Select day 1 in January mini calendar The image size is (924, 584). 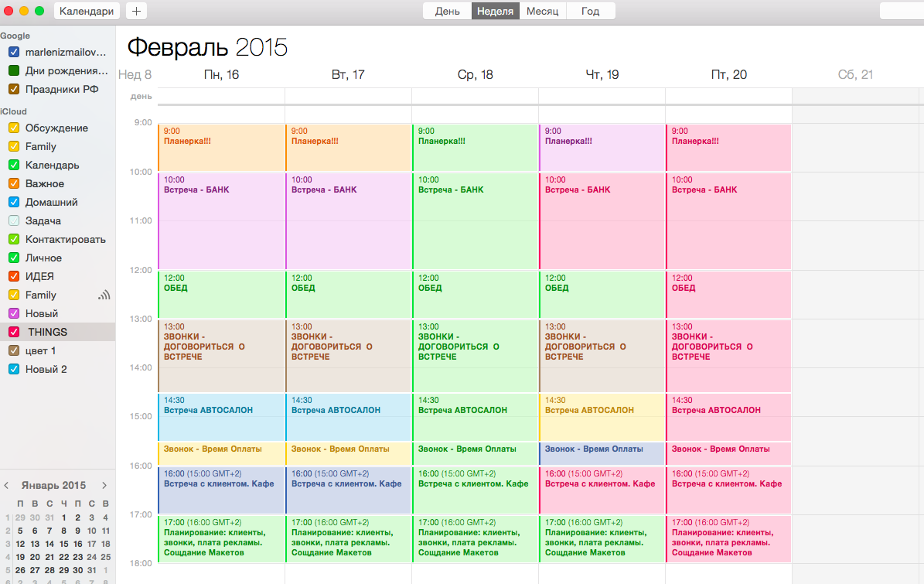63,517
